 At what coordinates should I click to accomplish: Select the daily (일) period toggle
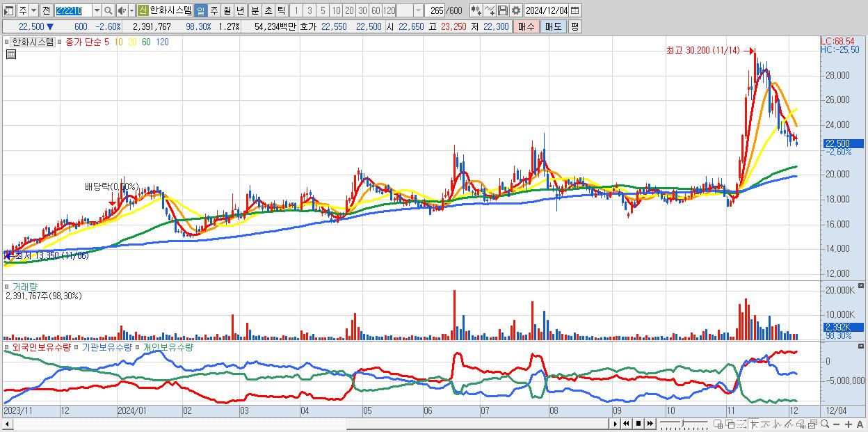click(x=200, y=10)
